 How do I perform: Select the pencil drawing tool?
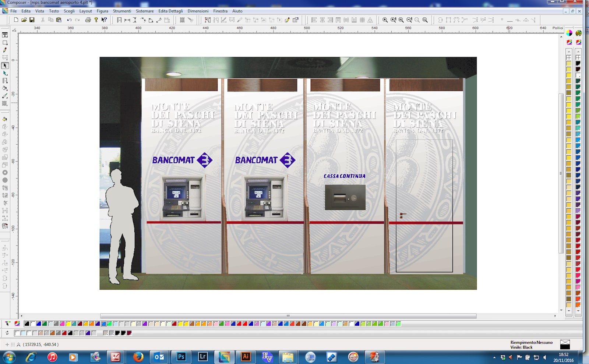(x=5, y=50)
